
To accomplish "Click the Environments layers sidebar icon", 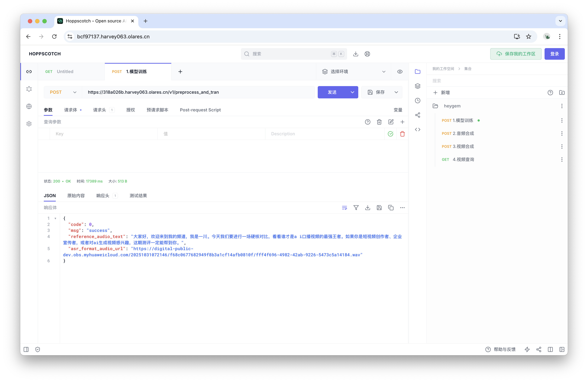I will coord(417,86).
